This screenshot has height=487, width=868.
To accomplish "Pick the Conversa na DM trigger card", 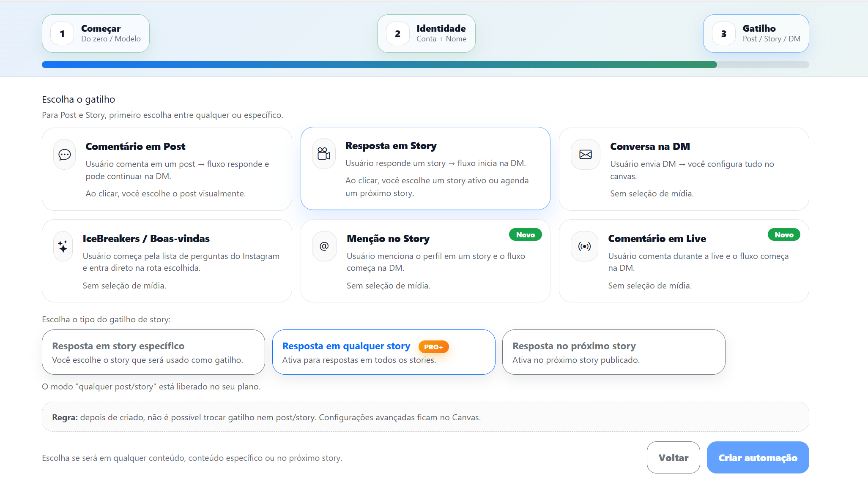I will (684, 169).
